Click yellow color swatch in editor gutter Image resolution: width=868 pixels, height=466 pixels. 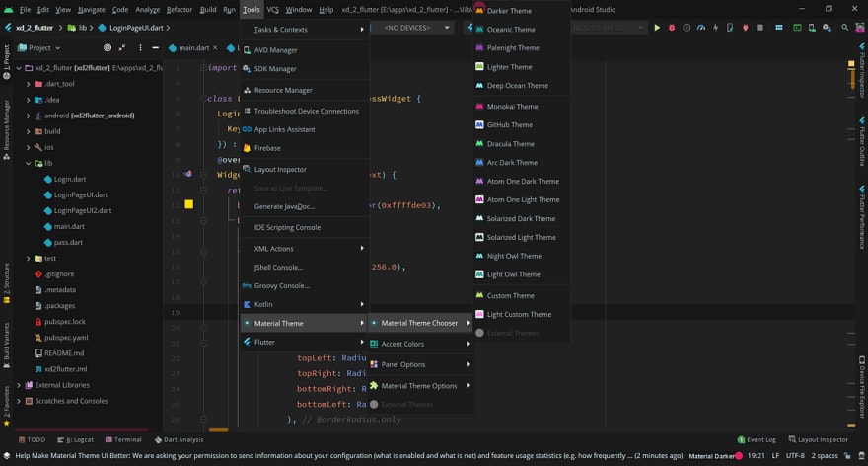[188, 204]
